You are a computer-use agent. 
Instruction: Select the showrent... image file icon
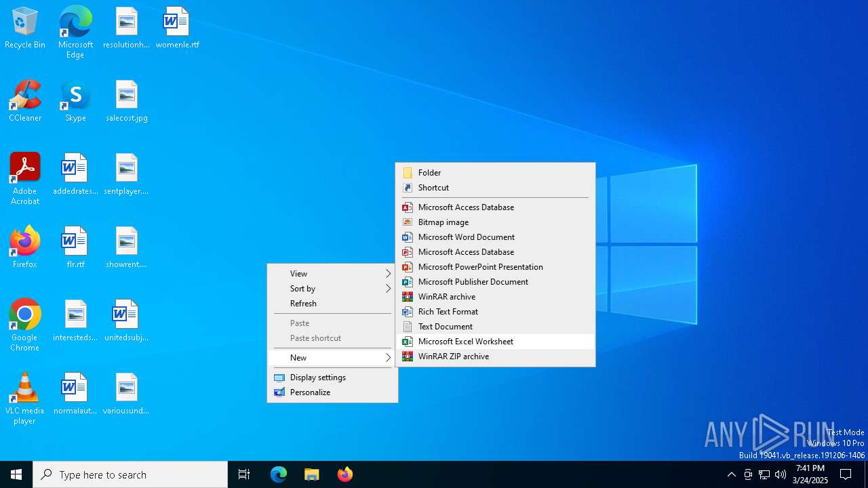[x=126, y=248]
